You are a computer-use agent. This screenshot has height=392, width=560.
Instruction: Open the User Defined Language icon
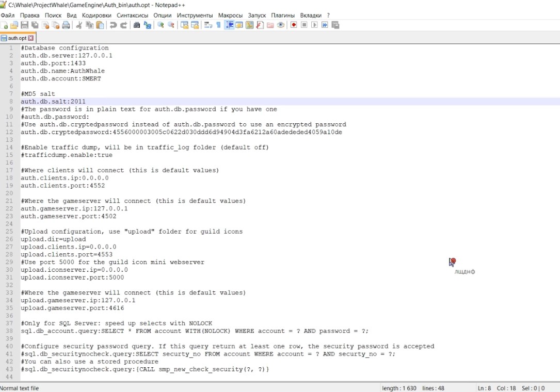(239, 25)
